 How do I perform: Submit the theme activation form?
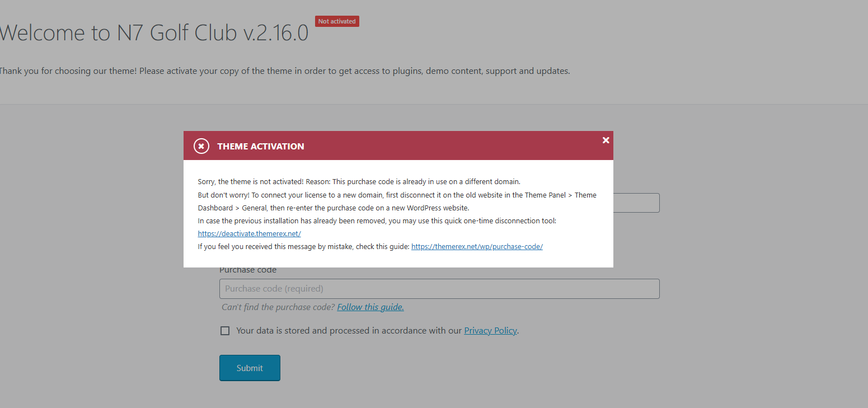pos(250,368)
